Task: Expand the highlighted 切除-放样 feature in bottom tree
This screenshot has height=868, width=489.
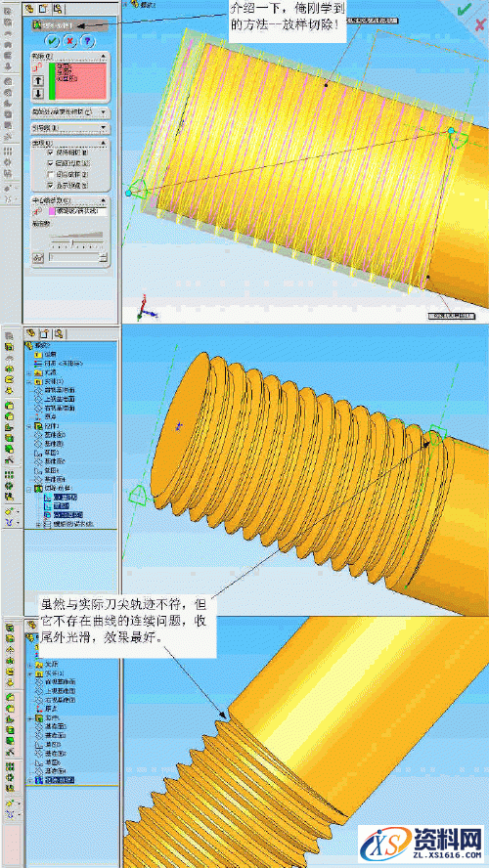Action: coord(28,779)
